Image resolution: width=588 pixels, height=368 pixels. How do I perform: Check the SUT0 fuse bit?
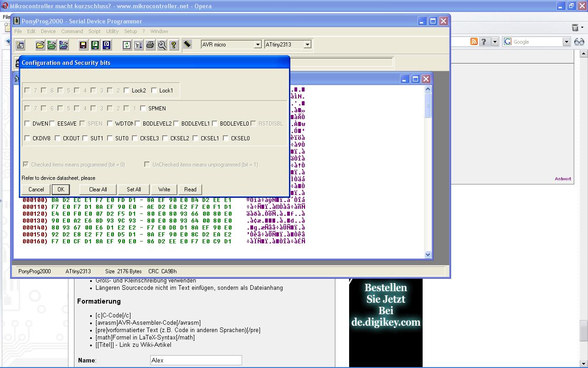tap(110, 138)
